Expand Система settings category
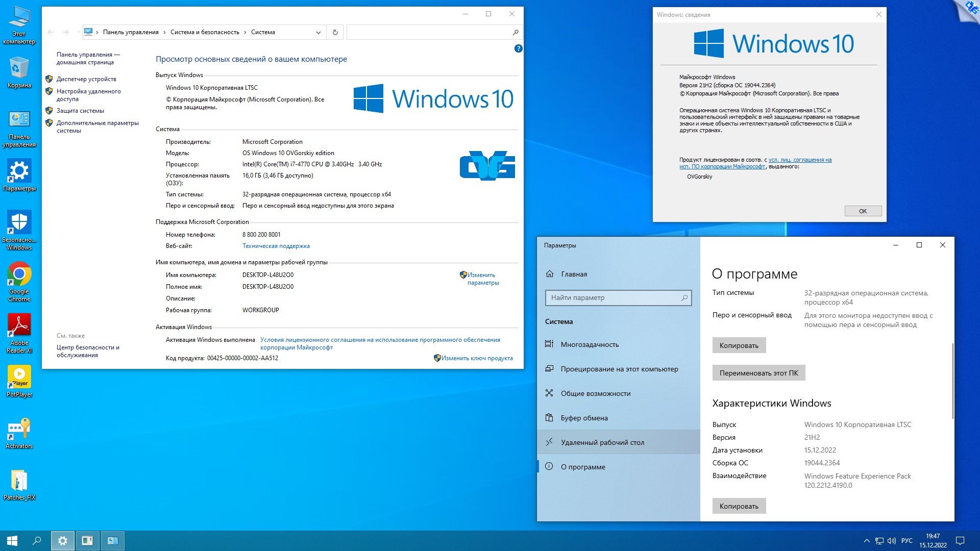 click(x=559, y=321)
